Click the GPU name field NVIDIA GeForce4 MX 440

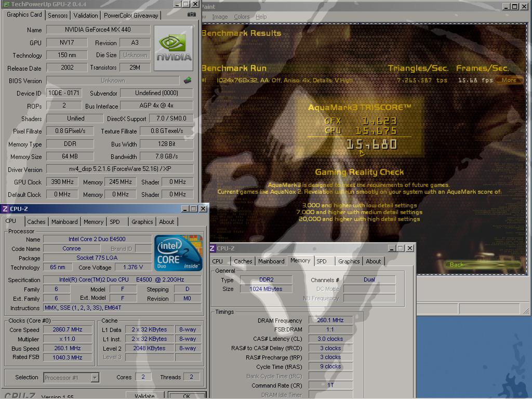98,30
